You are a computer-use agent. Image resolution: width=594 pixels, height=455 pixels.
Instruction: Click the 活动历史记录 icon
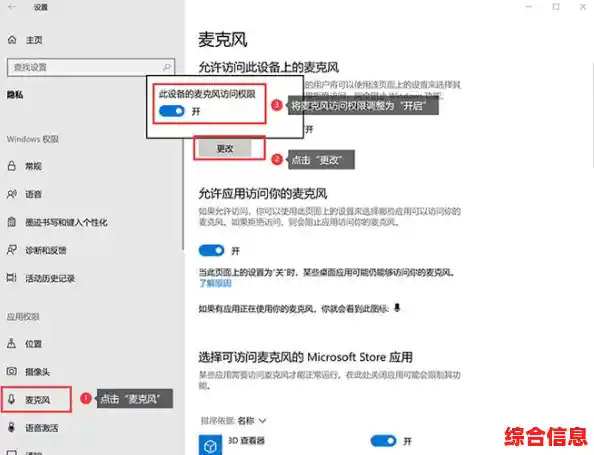[x=12, y=278]
